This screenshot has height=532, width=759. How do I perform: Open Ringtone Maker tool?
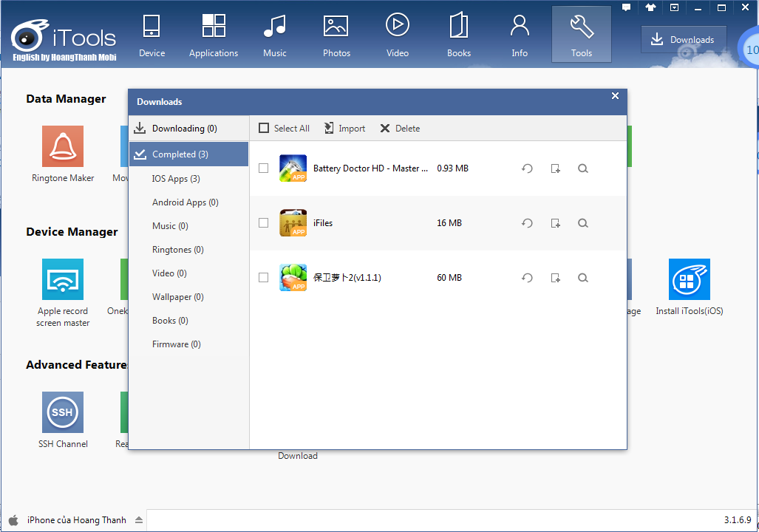(63, 154)
